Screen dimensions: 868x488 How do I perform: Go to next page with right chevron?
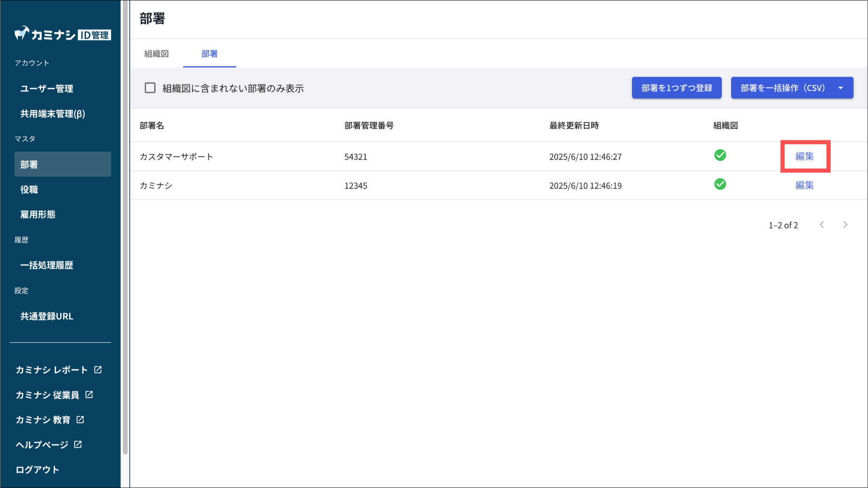pos(846,225)
